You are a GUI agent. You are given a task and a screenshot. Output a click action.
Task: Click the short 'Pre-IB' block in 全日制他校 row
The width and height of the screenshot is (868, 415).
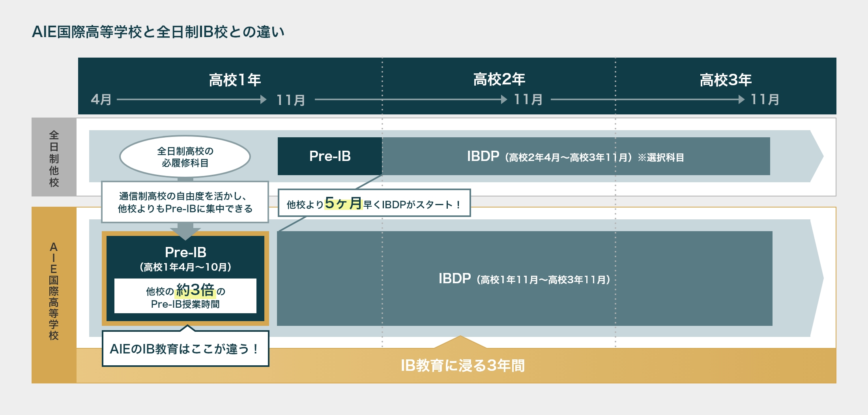(330, 156)
